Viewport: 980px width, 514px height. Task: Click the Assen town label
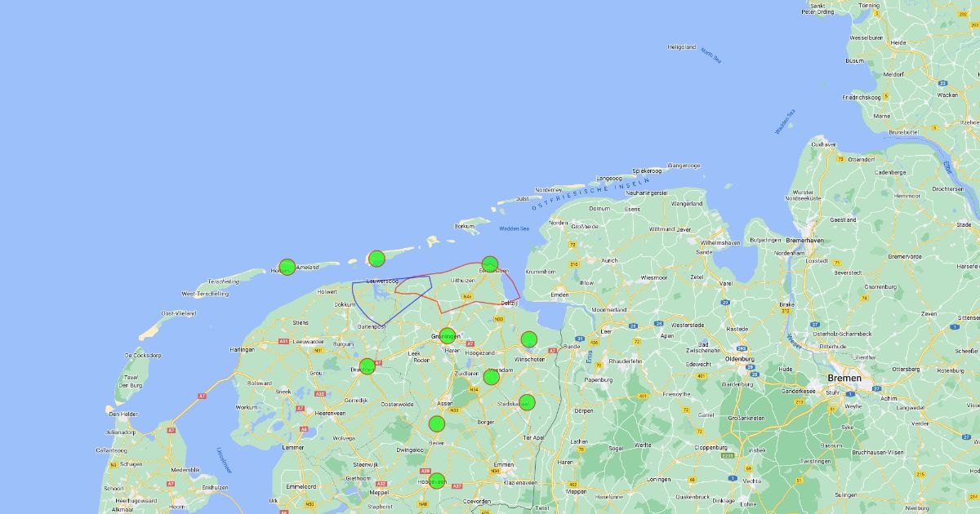point(445,403)
